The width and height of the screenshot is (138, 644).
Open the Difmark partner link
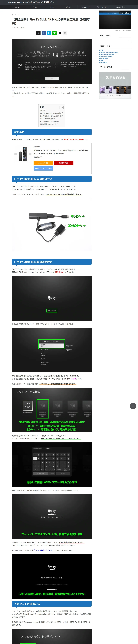click(x=103, y=62)
